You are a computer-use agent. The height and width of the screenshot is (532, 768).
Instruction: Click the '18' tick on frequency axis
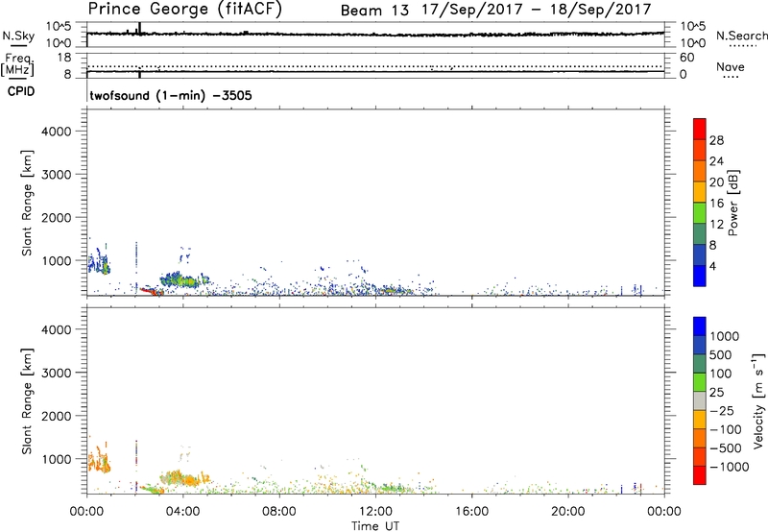64,58
